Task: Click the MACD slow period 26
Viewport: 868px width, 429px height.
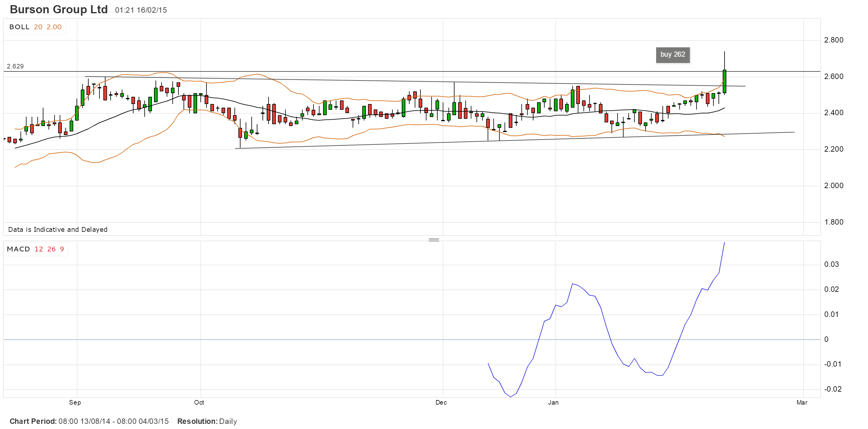Action: 51,249
